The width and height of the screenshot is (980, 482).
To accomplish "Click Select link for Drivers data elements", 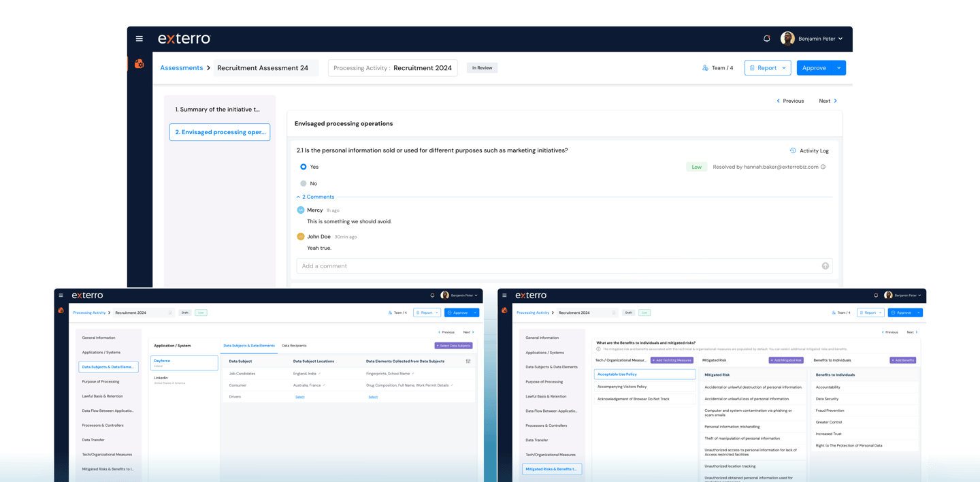I will 373,397.
